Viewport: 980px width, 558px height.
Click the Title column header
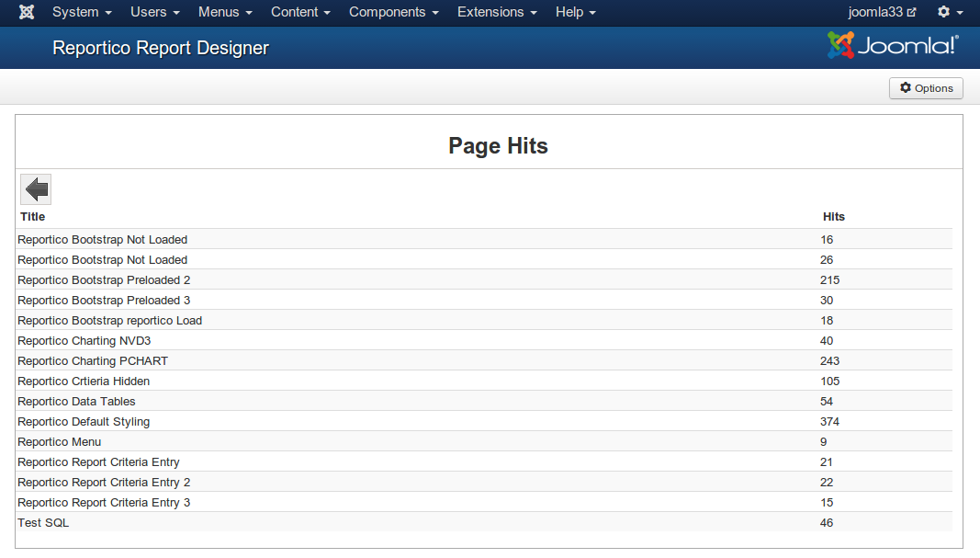(x=32, y=216)
